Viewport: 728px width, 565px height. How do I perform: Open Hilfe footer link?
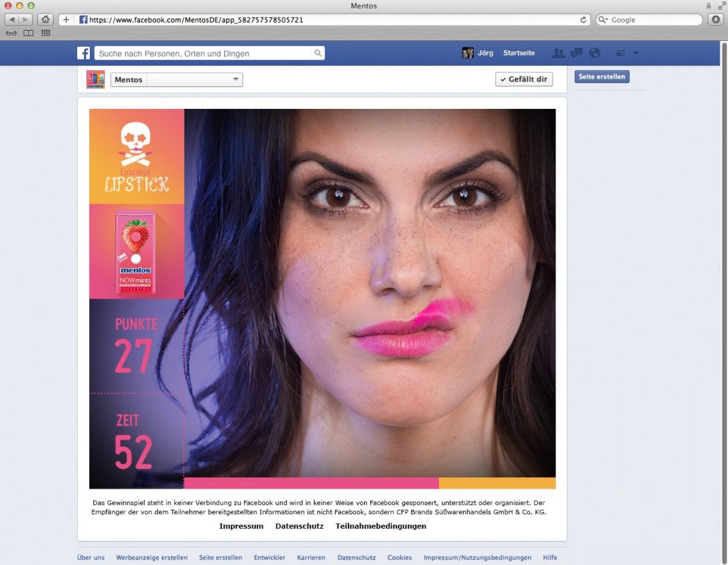click(x=550, y=557)
